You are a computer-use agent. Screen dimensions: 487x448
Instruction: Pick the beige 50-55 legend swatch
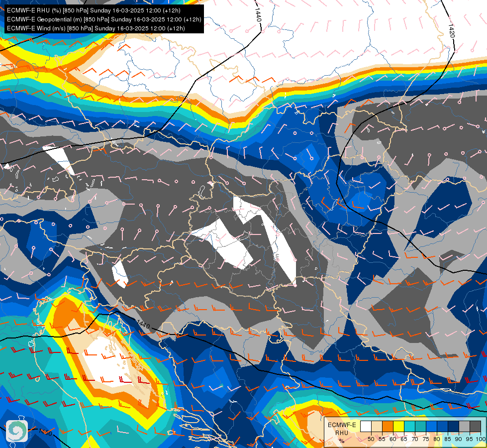377,426
